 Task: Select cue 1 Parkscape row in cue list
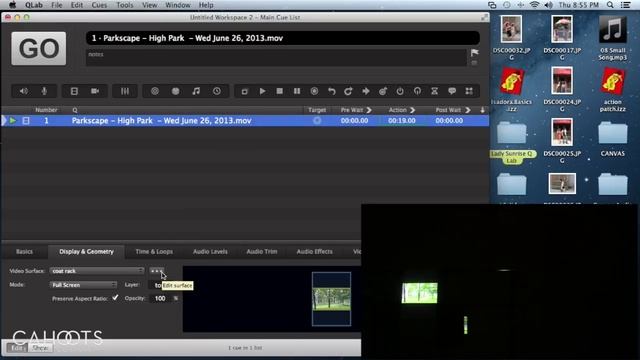tap(245, 120)
